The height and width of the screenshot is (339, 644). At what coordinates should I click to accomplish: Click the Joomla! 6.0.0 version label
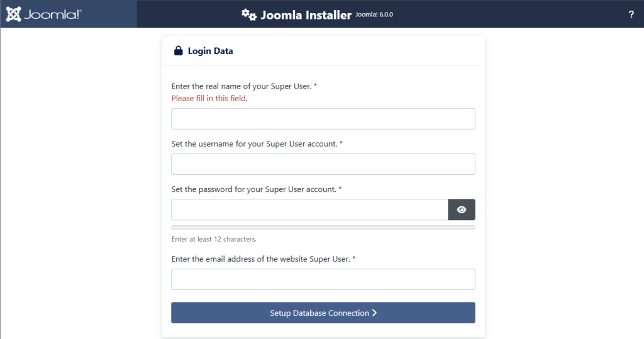(374, 14)
